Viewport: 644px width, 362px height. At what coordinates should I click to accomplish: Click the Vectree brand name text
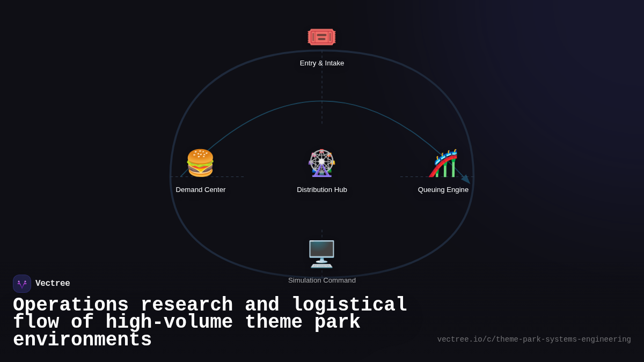click(x=53, y=283)
